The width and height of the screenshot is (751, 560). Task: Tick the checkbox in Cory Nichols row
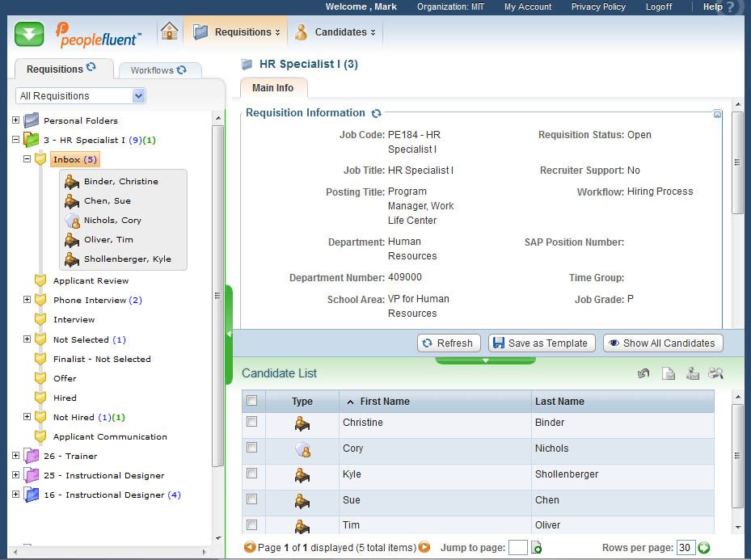coord(252,448)
